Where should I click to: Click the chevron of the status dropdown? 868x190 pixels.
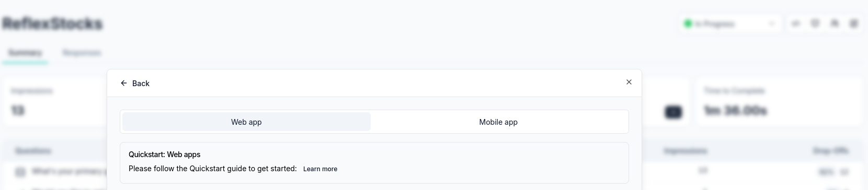coord(771,23)
